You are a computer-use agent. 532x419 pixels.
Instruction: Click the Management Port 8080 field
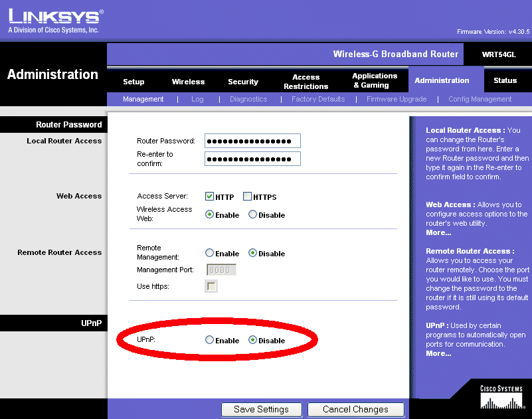coord(221,270)
